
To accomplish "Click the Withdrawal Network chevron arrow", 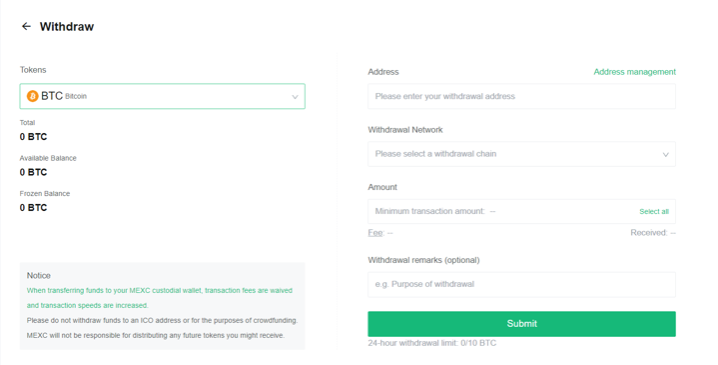I will click(x=666, y=154).
